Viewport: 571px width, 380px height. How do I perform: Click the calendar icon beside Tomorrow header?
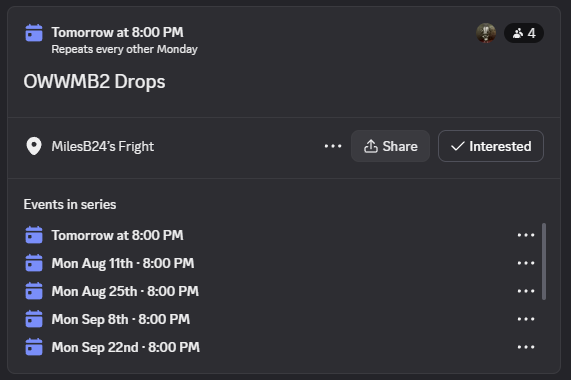pyautogui.click(x=34, y=33)
